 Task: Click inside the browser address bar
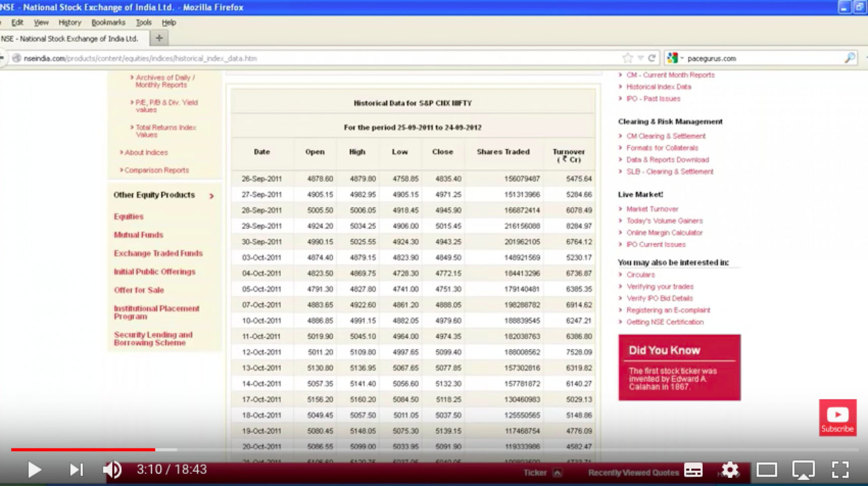click(301, 58)
